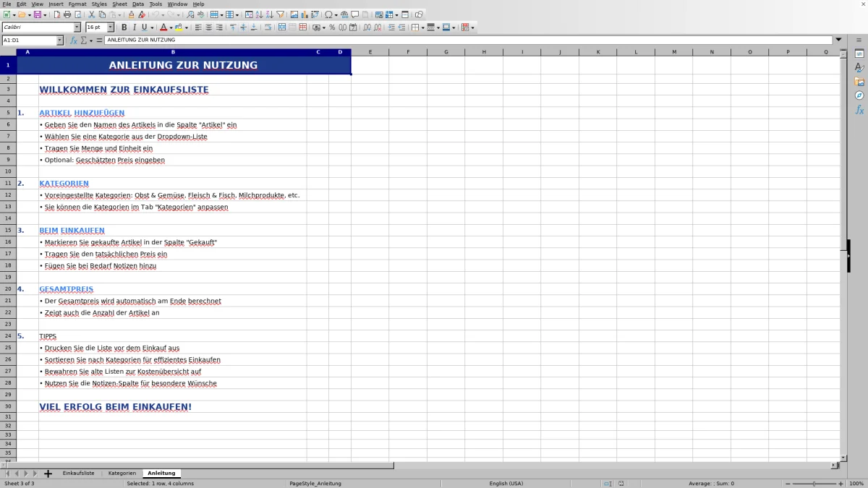868x488 pixels.
Task: Click the Insert Special Character icon
Action: (x=328, y=13)
